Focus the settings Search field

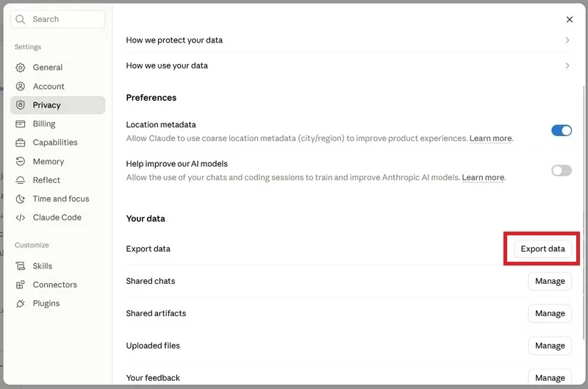[58, 19]
